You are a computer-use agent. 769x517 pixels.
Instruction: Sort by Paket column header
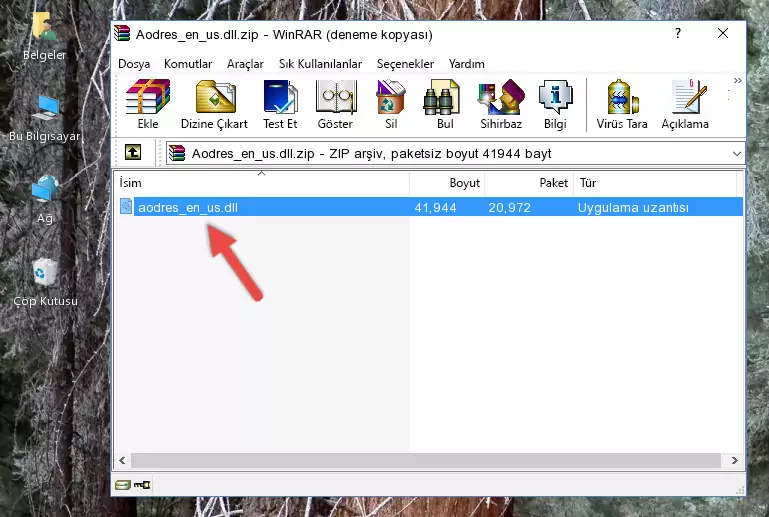pos(529,183)
